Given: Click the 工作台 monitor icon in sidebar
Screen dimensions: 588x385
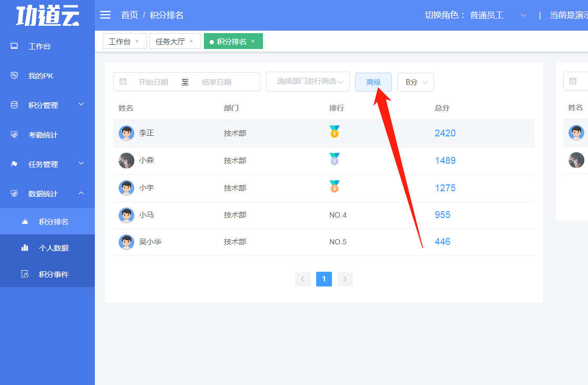Looking at the screenshot, I should coord(14,46).
